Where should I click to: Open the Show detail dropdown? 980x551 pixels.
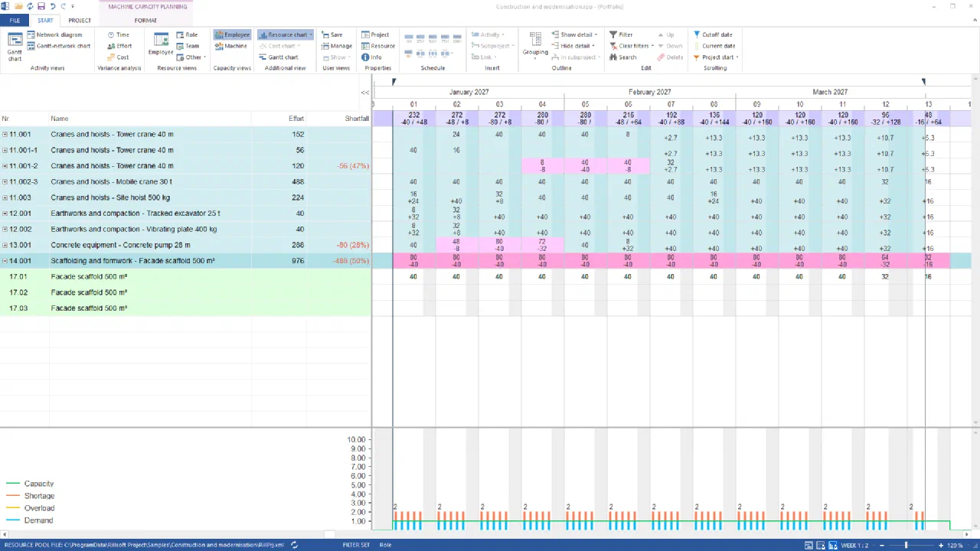574,34
